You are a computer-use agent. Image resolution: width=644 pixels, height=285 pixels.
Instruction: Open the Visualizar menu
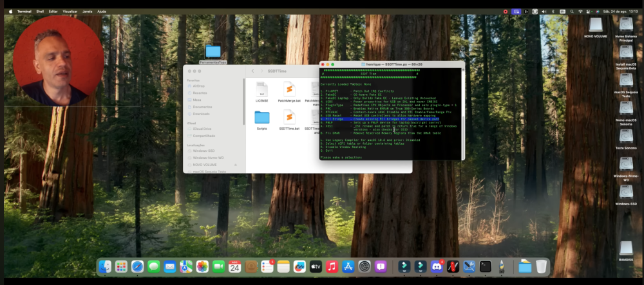click(70, 12)
